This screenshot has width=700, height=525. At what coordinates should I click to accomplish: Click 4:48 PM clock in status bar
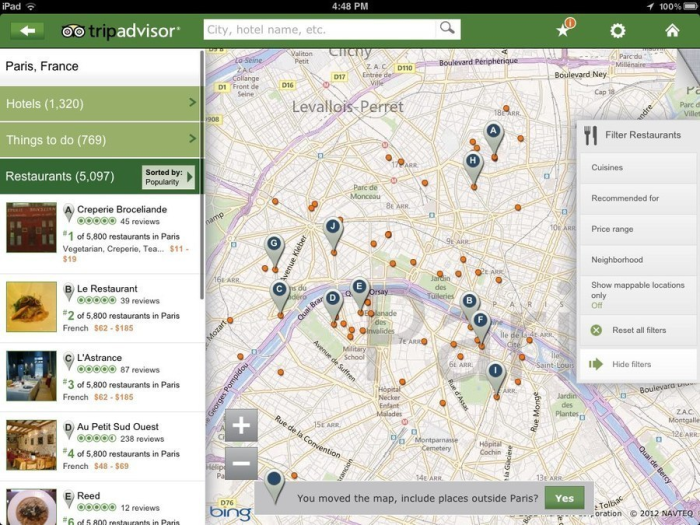(x=350, y=6)
